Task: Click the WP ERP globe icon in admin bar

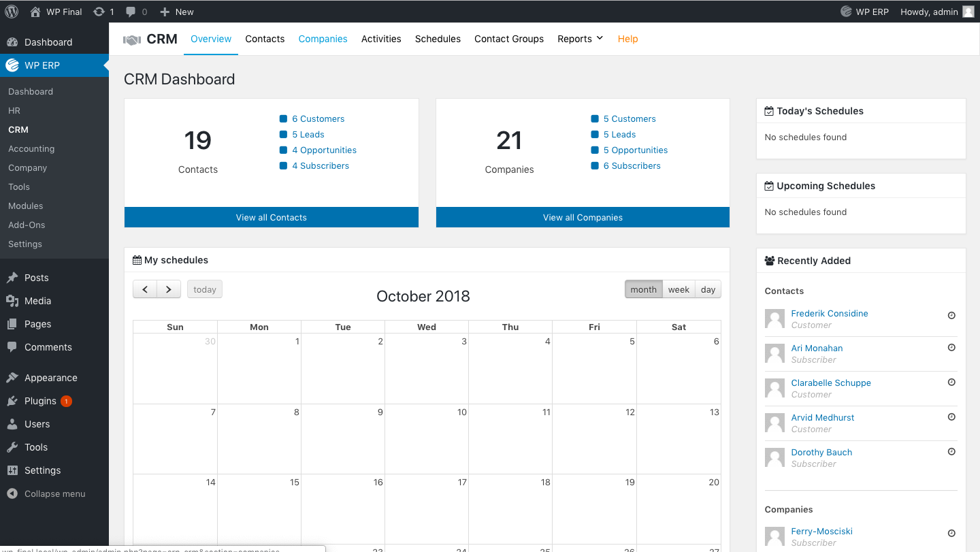Action: point(846,12)
